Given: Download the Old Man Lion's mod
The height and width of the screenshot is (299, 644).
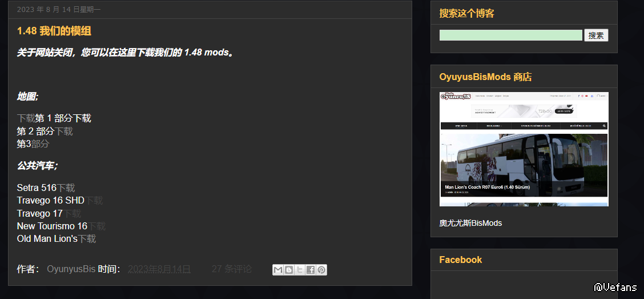Looking at the screenshot, I should click(x=87, y=238).
